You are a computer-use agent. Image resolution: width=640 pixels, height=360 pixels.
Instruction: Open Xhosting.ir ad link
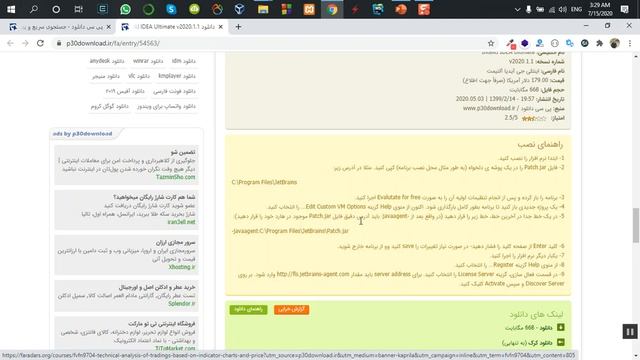182,267
